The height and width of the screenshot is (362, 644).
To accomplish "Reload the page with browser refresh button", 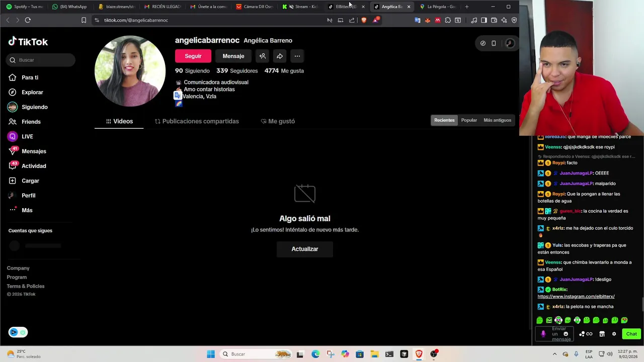I will pyautogui.click(x=28, y=20).
